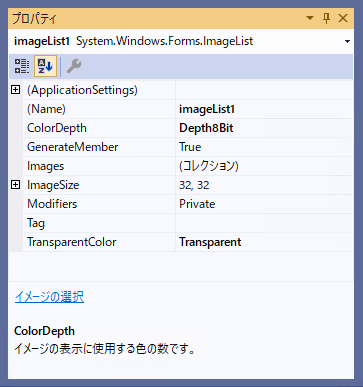The image size is (363, 387).
Task: Select the (ApplicationSettings) label
Action: pos(82,90)
